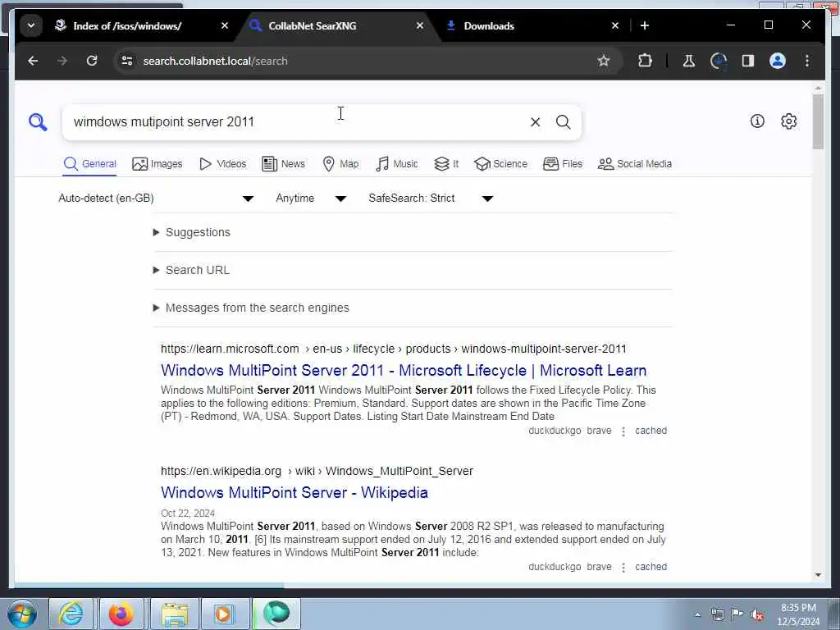Open the Windows Start menu
Viewport: 840px width, 630px height.
[x=22, y=614]
